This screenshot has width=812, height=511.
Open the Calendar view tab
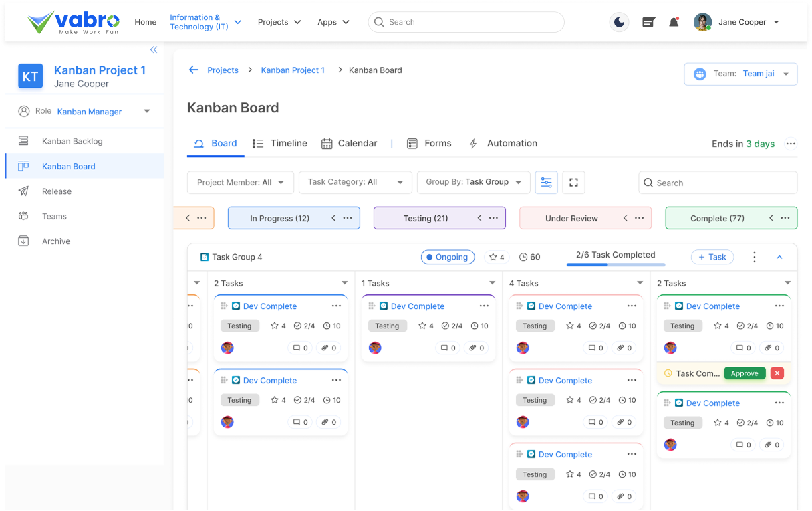(349, 143)
